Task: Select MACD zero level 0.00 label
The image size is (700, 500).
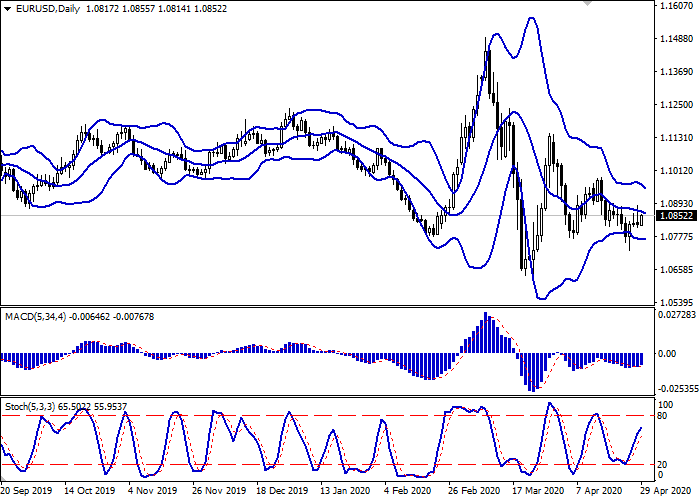Action: coord(667,354)
